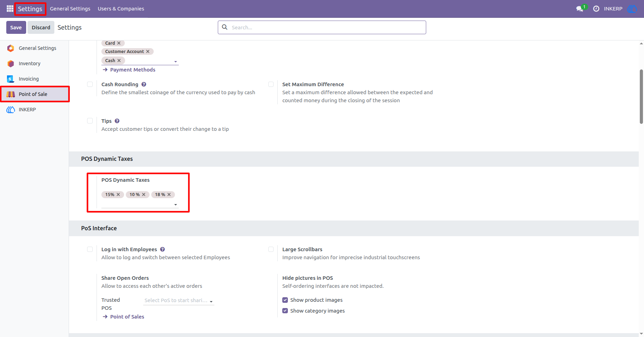Image resolution: width=644 pixels, height=337 pixels.
Task: Click the scrollbar down arrow
Action: [641, 334]
